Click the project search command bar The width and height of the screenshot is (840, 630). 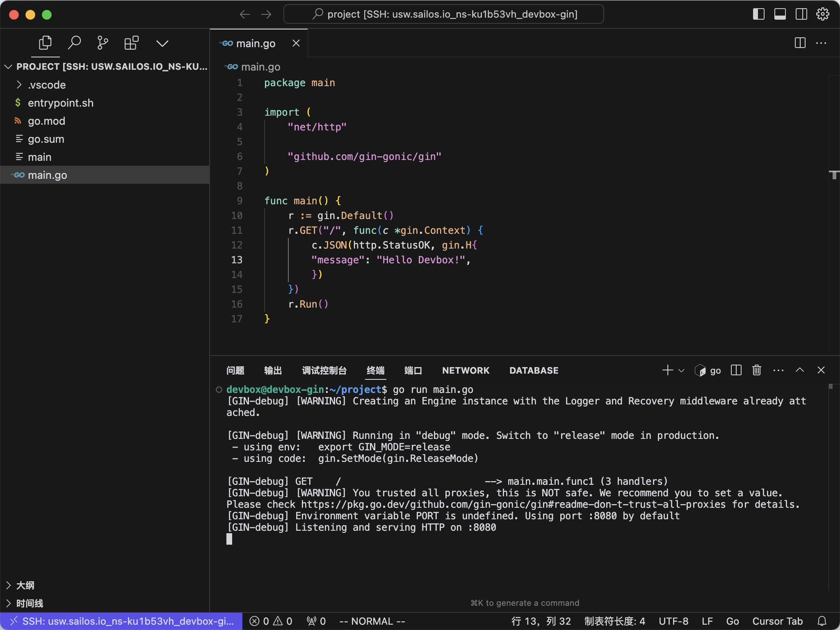click(444, 14)
